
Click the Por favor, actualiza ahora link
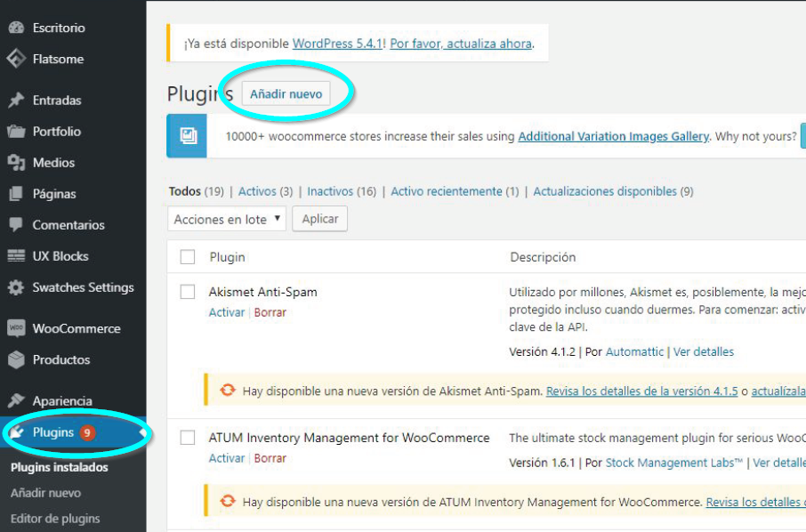click(461, 44)
